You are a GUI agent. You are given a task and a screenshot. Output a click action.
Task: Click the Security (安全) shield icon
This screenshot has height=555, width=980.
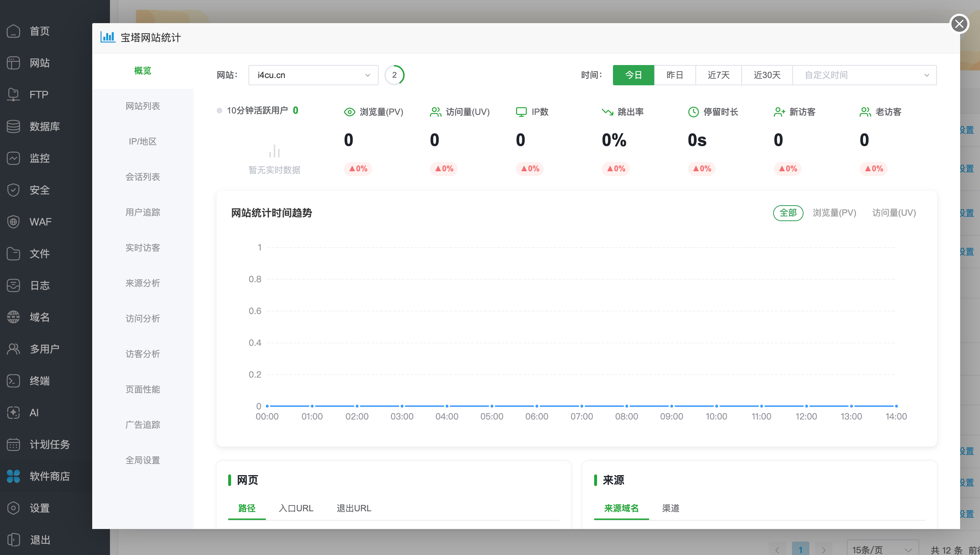tap(13, 190)
